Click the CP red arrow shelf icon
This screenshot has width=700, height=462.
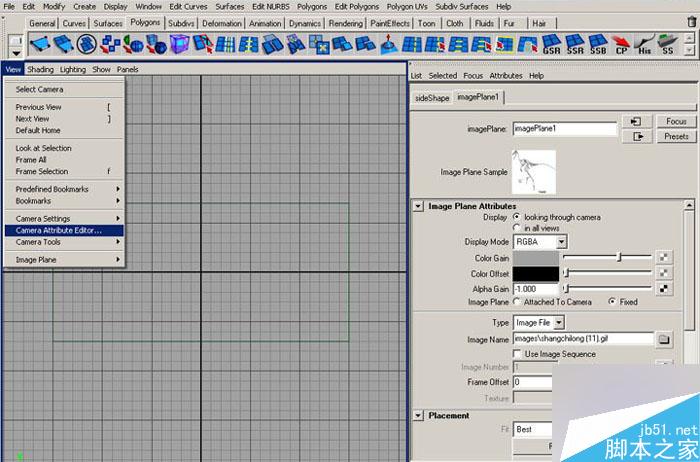pyautogui.click(x=621, y=45)
